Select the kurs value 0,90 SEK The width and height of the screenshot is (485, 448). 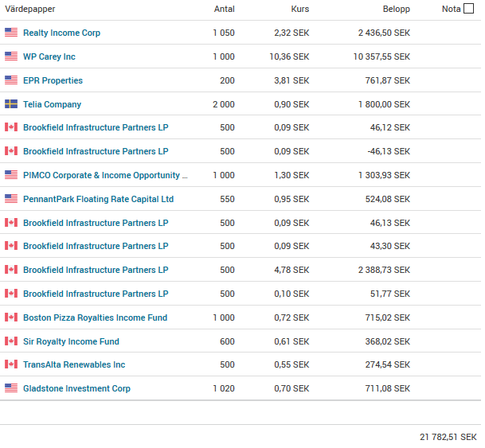pyautogui.click(x=291, y=104)
